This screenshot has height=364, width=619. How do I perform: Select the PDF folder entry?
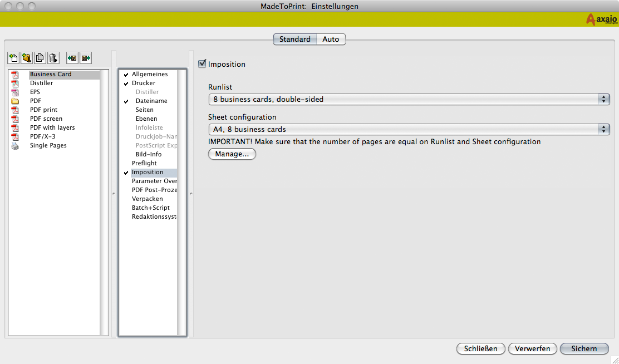point(36,101)
